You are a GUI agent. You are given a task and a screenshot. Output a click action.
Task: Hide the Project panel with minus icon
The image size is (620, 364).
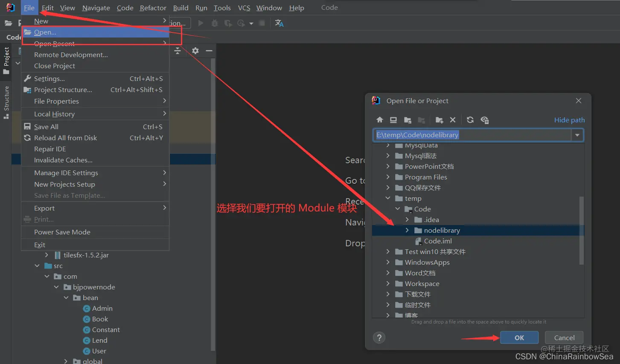(209, 51)
